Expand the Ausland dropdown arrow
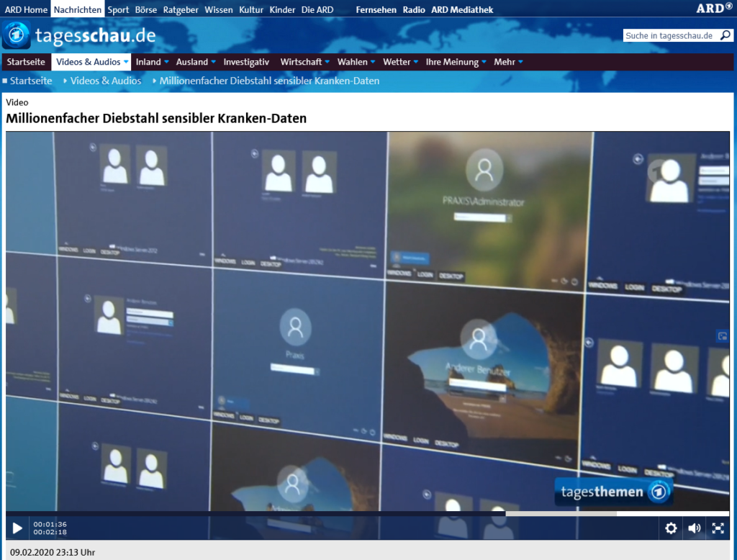 tap(213, 62)
